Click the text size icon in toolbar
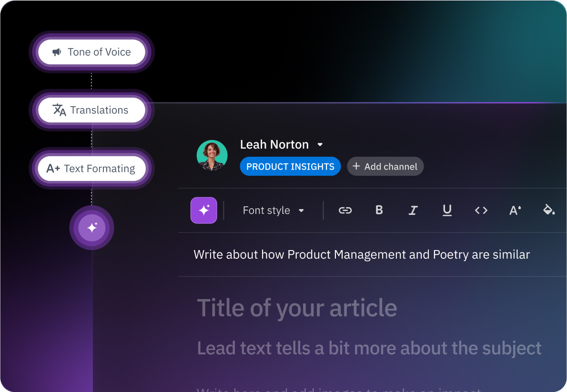 (515, 210)
